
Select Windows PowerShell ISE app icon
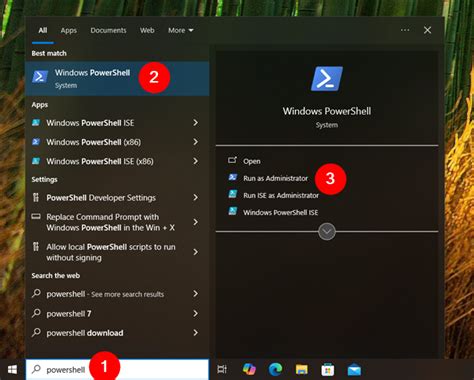click(x=36, y=123)
